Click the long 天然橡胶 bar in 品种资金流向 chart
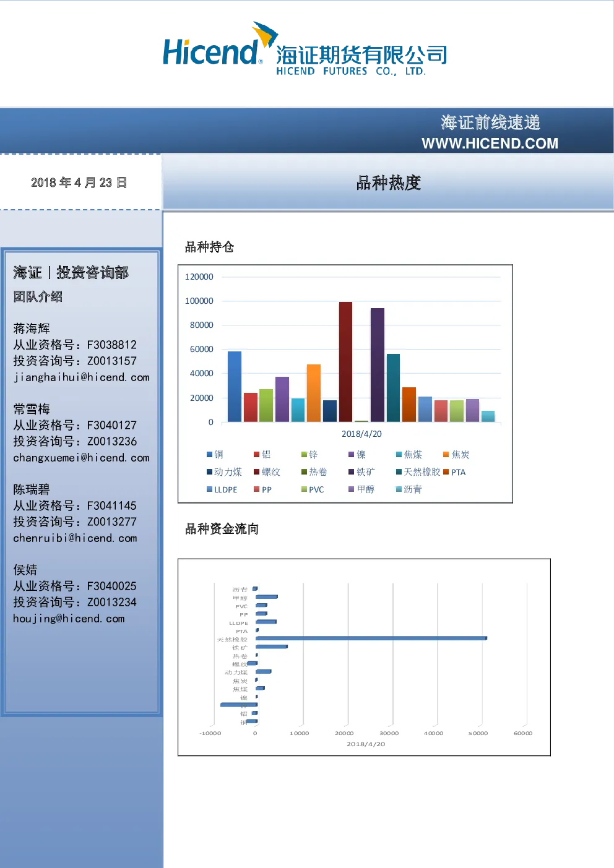This screenshot has width=614, height=868. pos(371,638)
